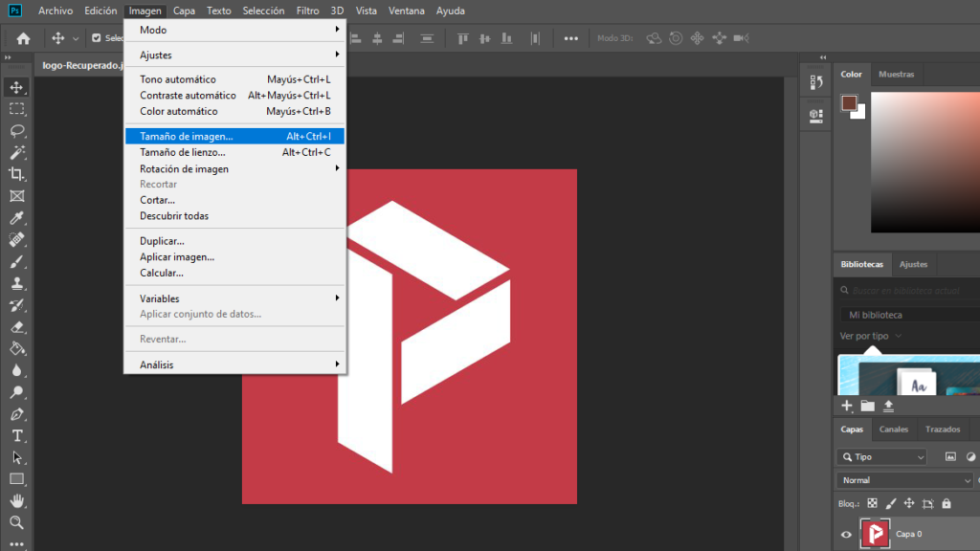
Task: Click the Capa 0 layer thumbnail
Action: click(874, 534)
